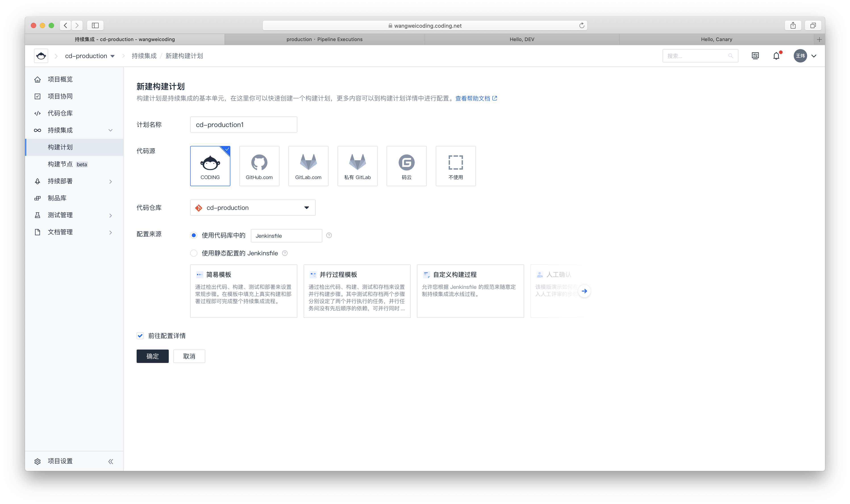Choose private GitLab (私有 GitLab) source
Viewport: 850px width, 504px height.
[x=358, y=166]
